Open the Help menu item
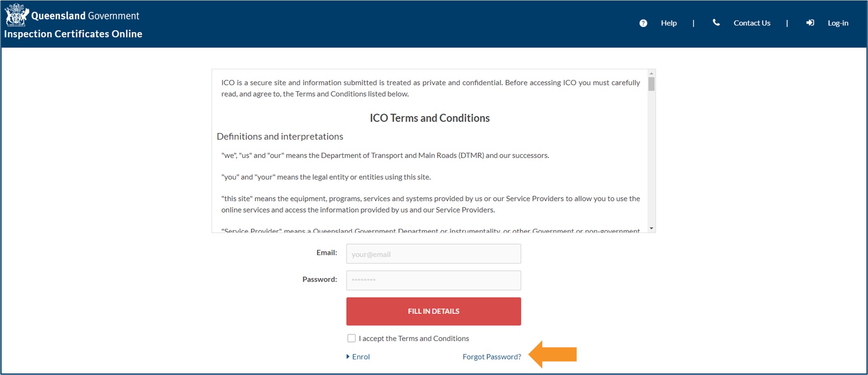This screenshot has width=868, height=375. [x=669, y=23]
